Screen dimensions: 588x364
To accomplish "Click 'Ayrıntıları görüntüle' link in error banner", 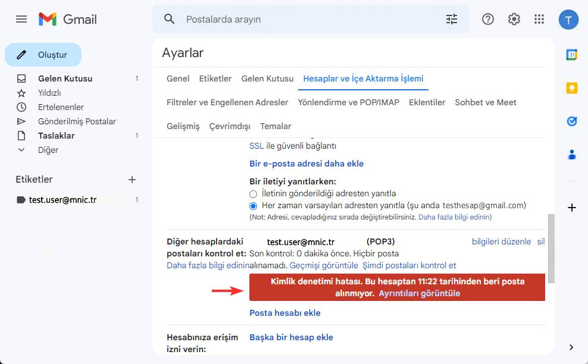I will (x=419, y=293).
